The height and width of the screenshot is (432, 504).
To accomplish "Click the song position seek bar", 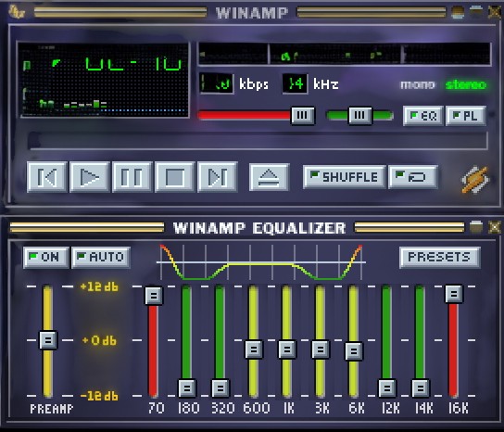I will click(258, 141).
